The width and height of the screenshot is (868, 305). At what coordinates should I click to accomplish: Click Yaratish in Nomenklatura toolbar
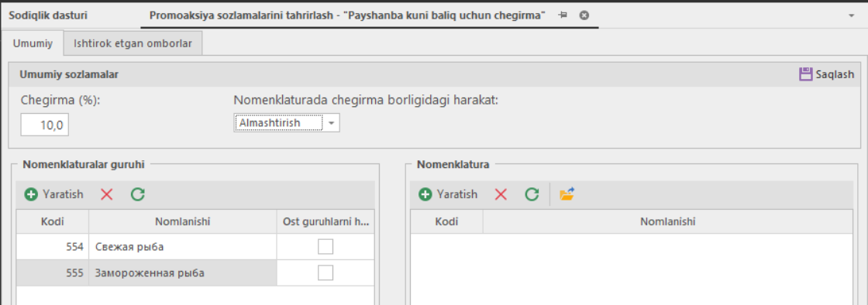coord(448,194)
